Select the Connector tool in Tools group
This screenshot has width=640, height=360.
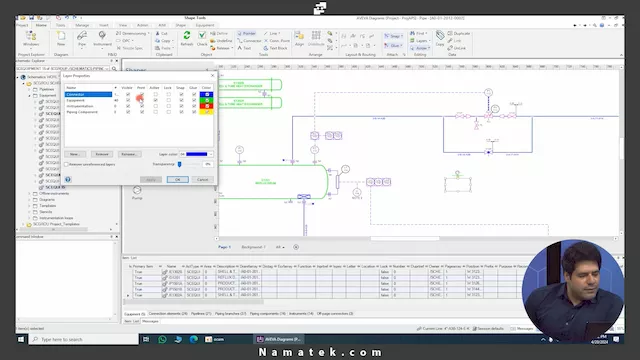click(x=249, y=41)
